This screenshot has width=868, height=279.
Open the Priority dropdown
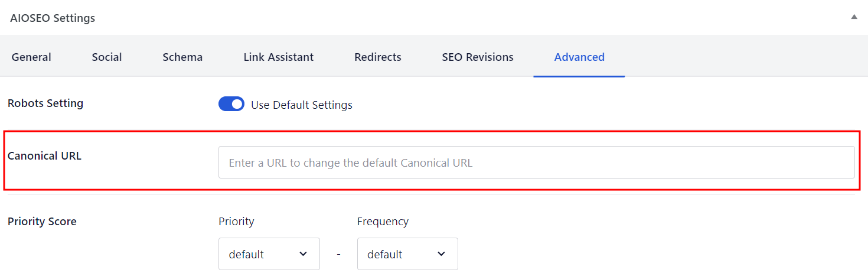tap(269, 254)
